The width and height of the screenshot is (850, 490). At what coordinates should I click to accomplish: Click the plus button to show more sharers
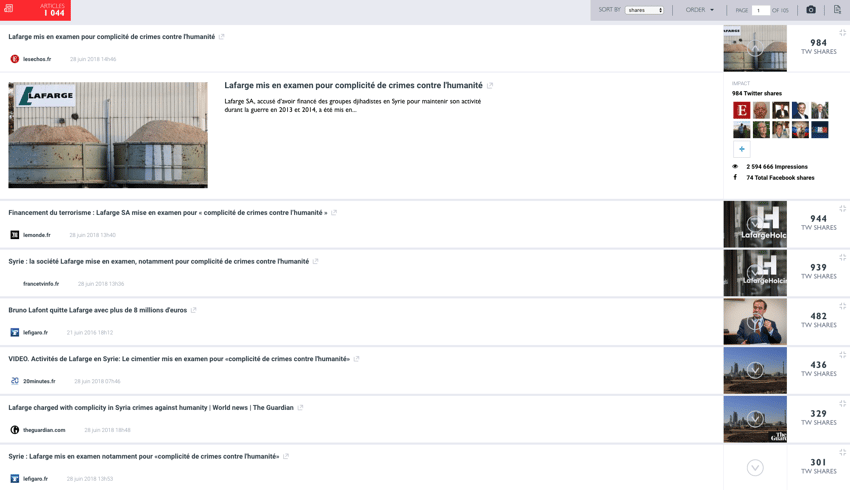[742, 149]
